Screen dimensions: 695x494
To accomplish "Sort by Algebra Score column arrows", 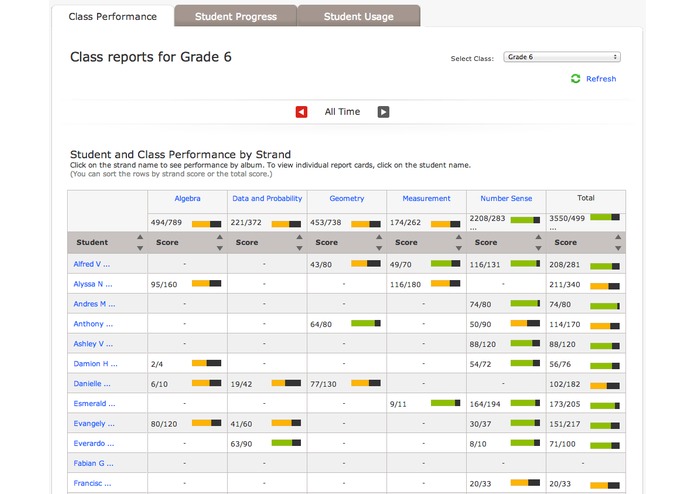I will coord(219,242).
